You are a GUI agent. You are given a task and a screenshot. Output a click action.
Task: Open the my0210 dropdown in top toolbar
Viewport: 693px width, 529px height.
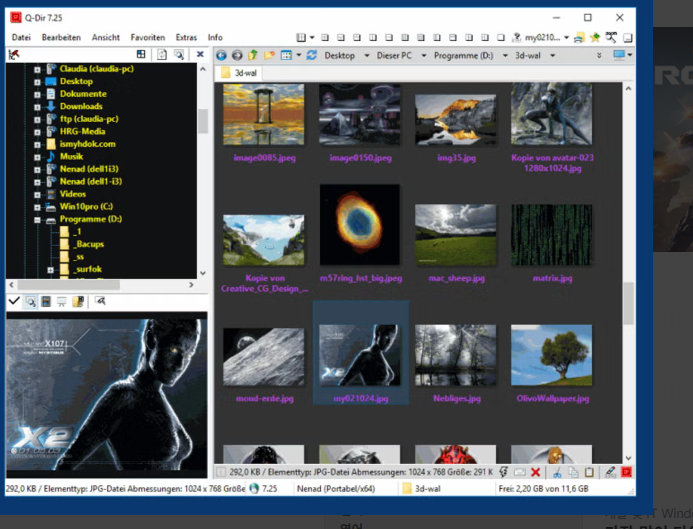(x=566, y=38)
